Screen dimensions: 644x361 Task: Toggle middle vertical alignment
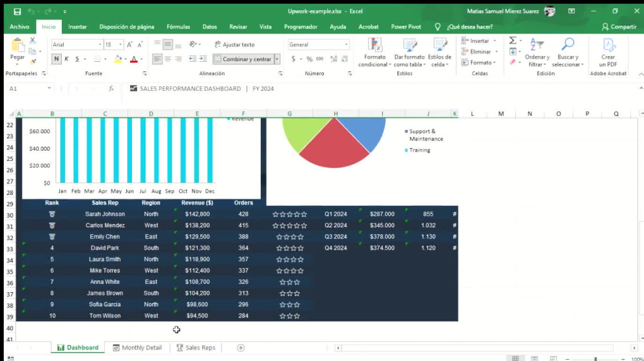(167, 44)
